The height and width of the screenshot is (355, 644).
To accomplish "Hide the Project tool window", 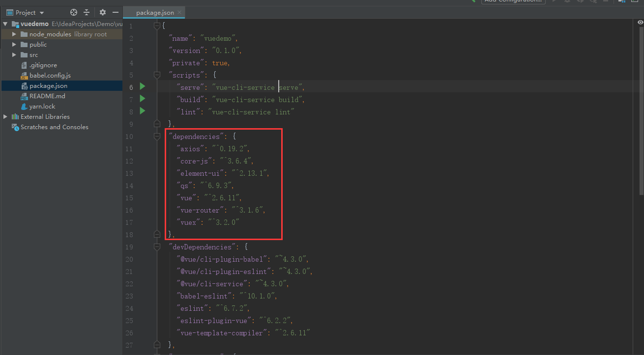I will (116, 12).
